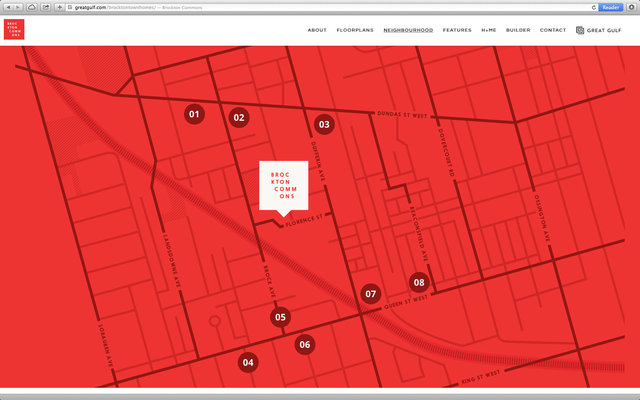The width and height of the screenshot is (640, 400).
Task: Click the browser address bar
Action: (x=331, y=7)
